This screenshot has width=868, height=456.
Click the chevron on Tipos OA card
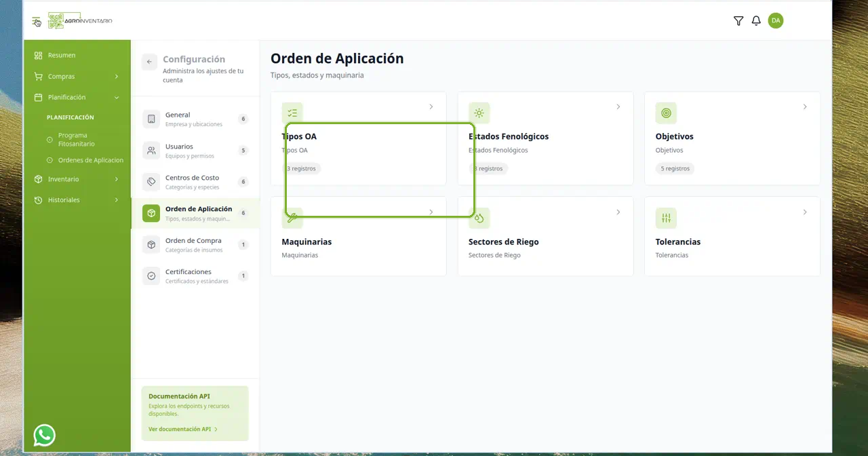coord(431,107)
